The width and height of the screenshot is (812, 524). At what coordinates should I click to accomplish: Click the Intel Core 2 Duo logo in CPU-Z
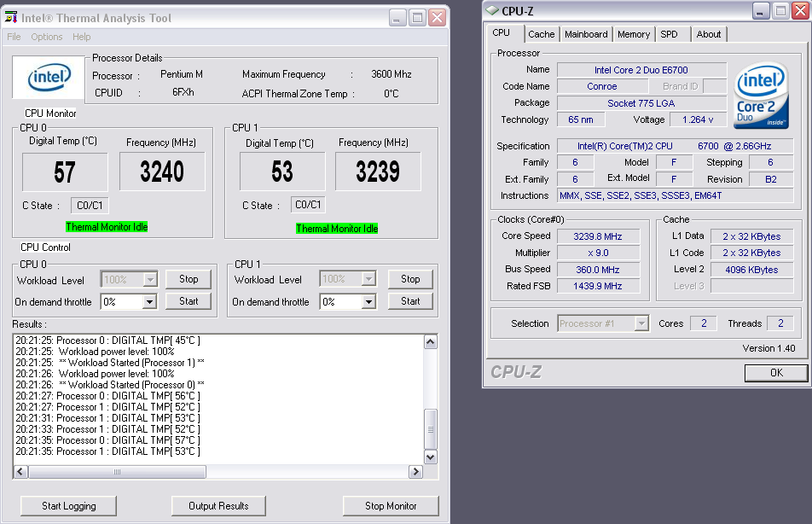pos(761,96)
